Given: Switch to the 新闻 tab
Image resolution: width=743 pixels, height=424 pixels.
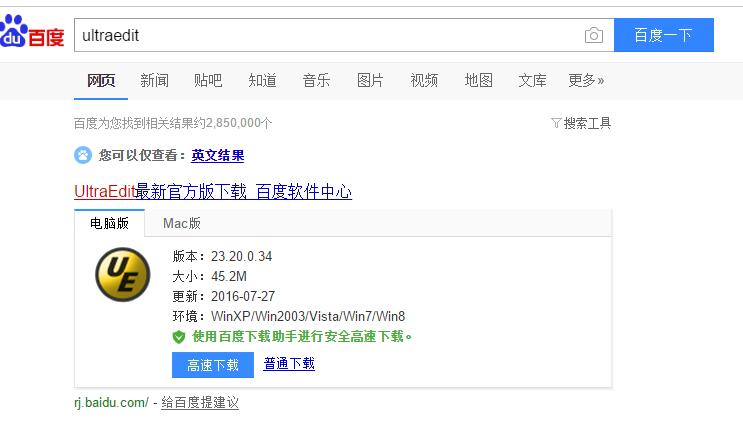Looking at the screenshot, I should [x=154, y=81].
